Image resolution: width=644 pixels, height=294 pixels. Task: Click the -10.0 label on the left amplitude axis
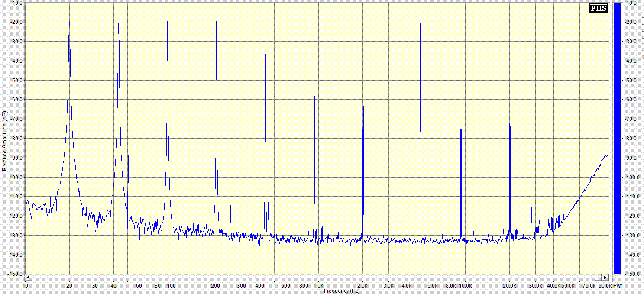16,3
